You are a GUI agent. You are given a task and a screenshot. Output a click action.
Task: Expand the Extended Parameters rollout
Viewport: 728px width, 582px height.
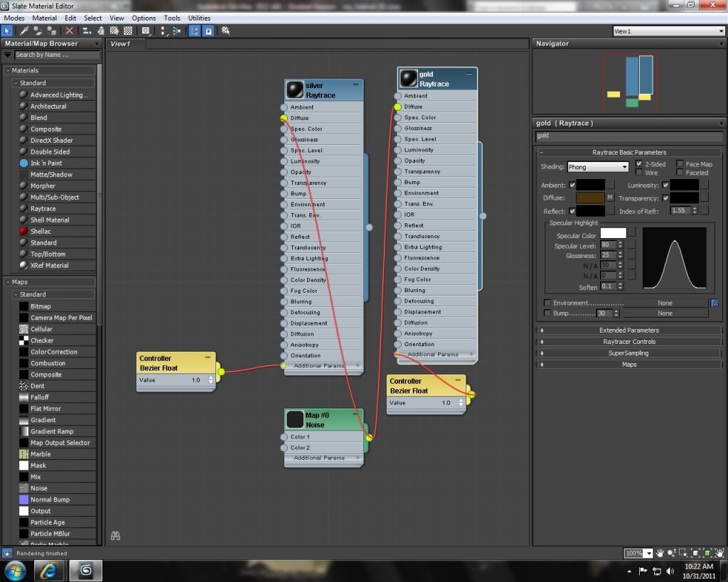pyautogui.click(x=628, y=330)
